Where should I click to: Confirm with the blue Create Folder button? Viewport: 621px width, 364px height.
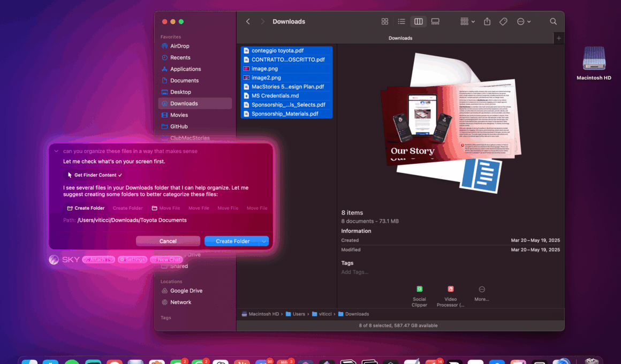pos(232,241)
